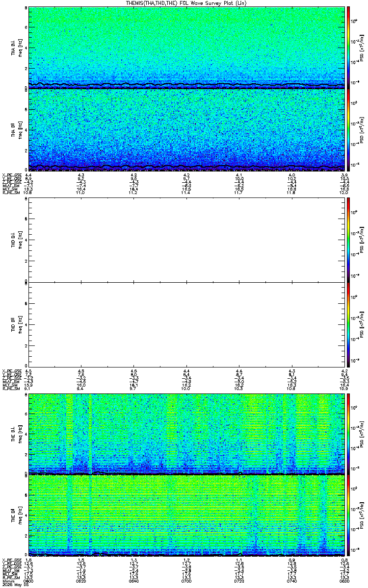The width and height of the screenshot is (368, 588).
Task: Click the THA B-perpendicular spectrogram panel
Action: coord(186,48)
